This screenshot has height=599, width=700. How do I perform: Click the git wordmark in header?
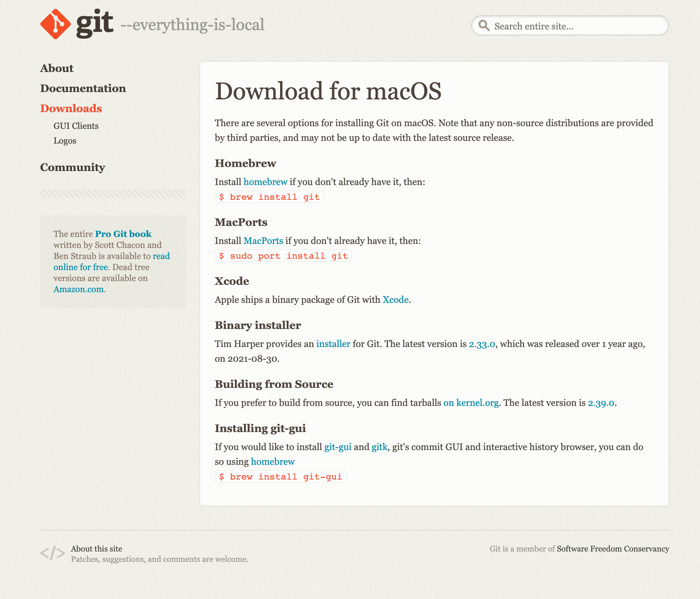point(95,24)
